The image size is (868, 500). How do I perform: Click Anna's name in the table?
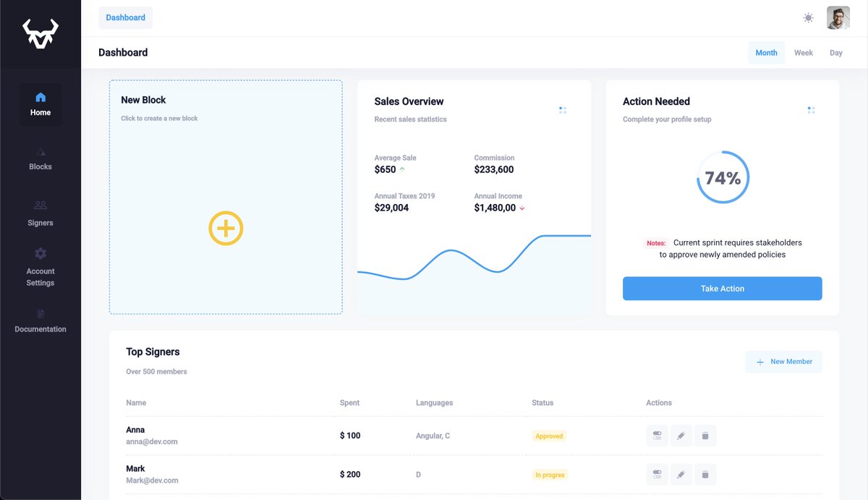135,430
